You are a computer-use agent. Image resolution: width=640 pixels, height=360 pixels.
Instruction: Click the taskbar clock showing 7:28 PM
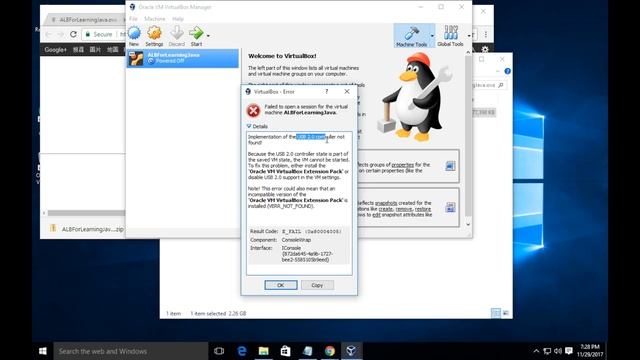(590, 351)
